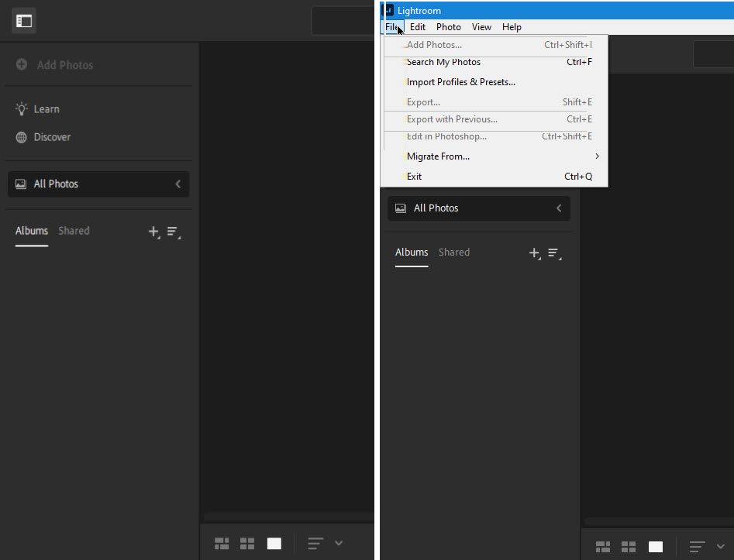Image resolution: width=734 pixels, height=560 pixels.
Task: Click the All Photos image icon
Action: pos(19,184)
